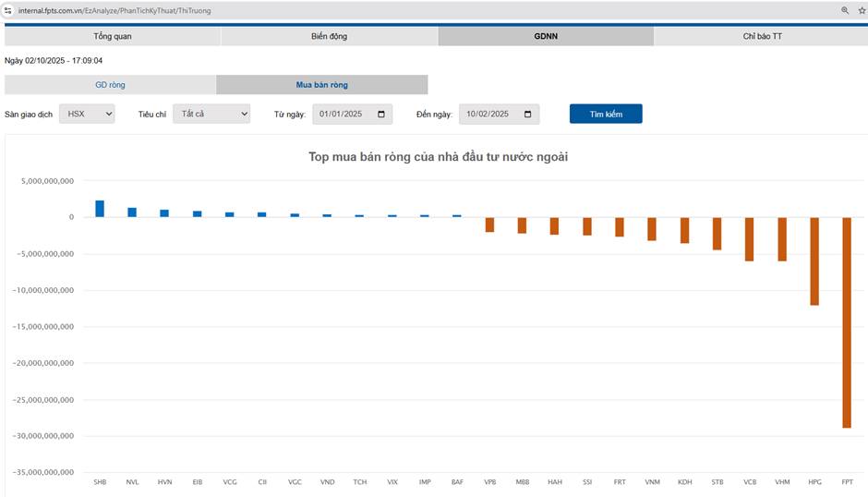The height and width of the screenshot is (497, 868).
Task: Switch to the Tổng quan tab
Action: (113, 37)
